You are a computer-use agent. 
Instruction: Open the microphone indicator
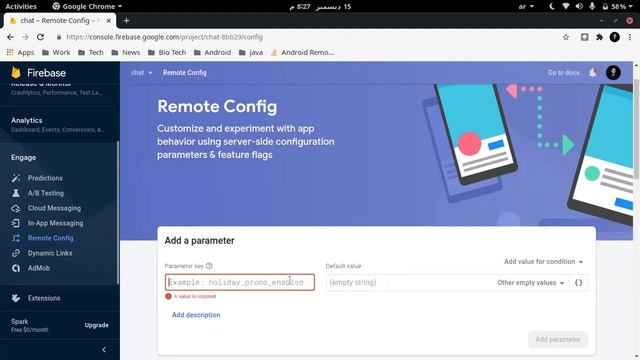click(x=592, y=7)
